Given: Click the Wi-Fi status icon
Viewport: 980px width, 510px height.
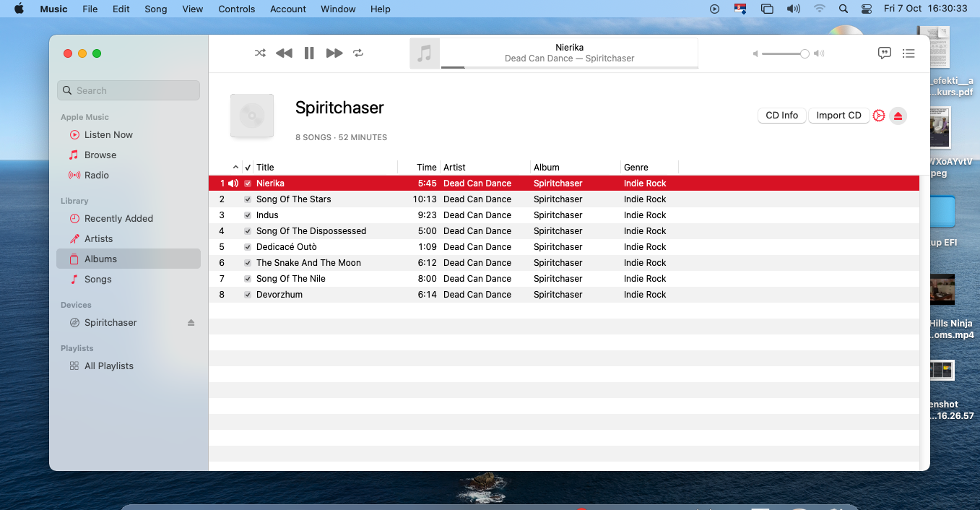Looking at the screenshot, I should tap(819, 9).
